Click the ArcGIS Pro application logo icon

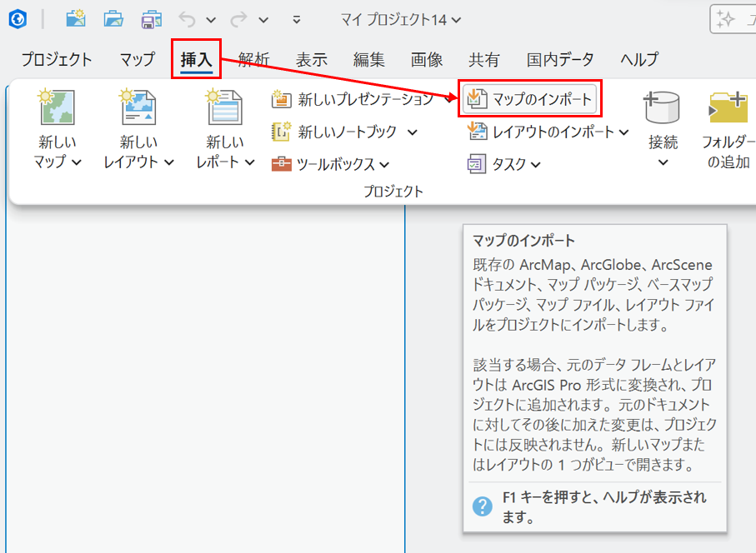tap(18, 19)
